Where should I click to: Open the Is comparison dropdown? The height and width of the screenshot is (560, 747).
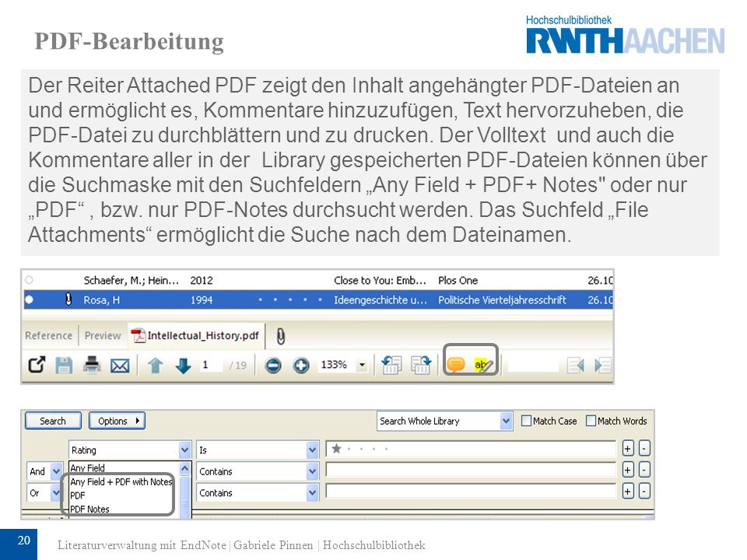click(x=312, y=450)
